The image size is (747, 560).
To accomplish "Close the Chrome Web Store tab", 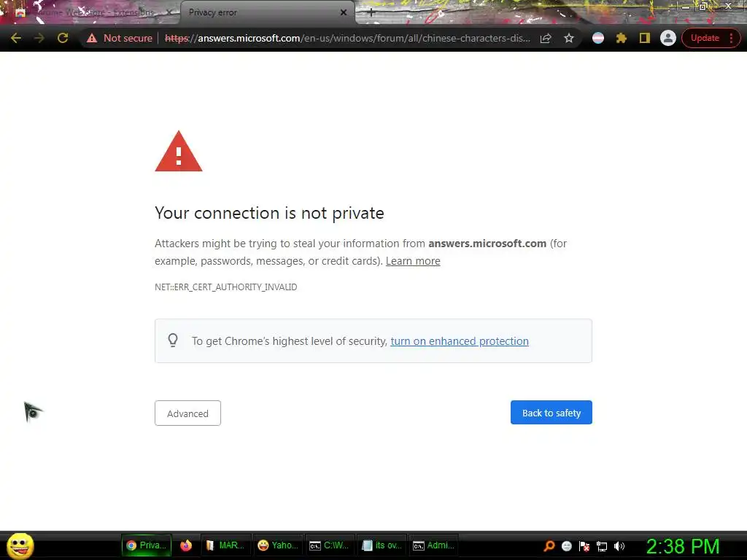I will coord(169,12).
